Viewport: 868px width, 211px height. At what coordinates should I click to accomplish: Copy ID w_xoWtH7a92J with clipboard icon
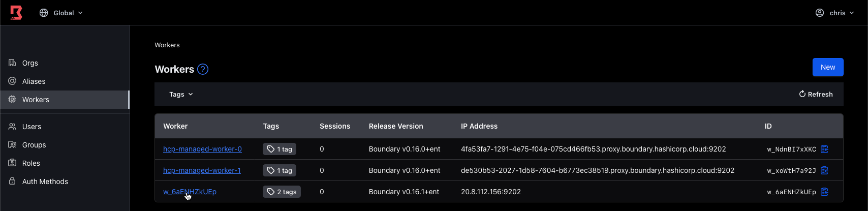(x=824, y=170)
